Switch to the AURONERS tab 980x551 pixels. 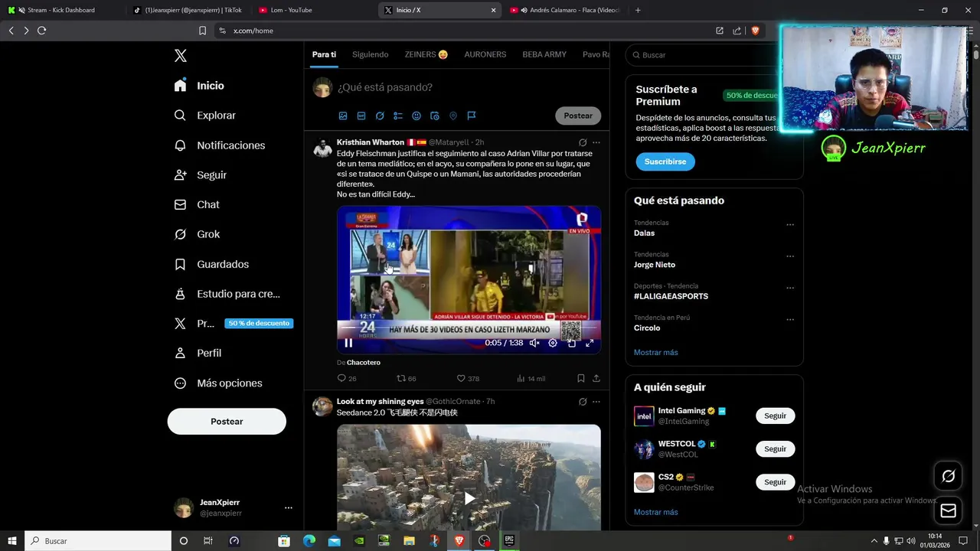coord(485,55)
